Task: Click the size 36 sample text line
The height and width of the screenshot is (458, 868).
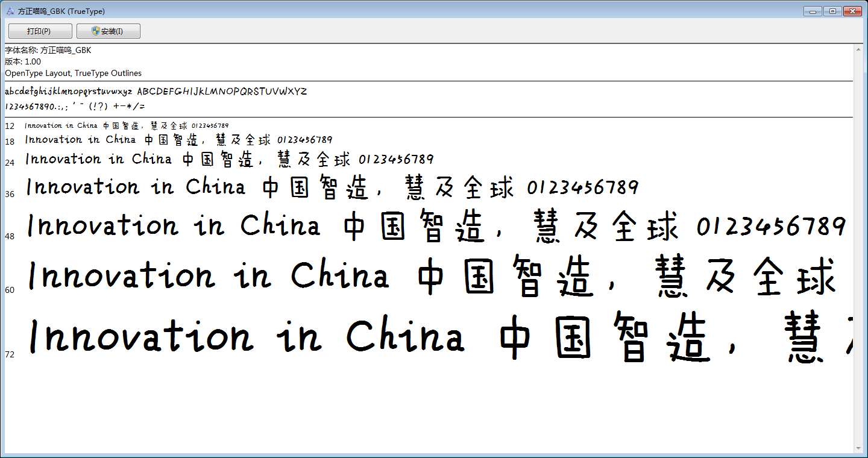Action: [332, 187]
